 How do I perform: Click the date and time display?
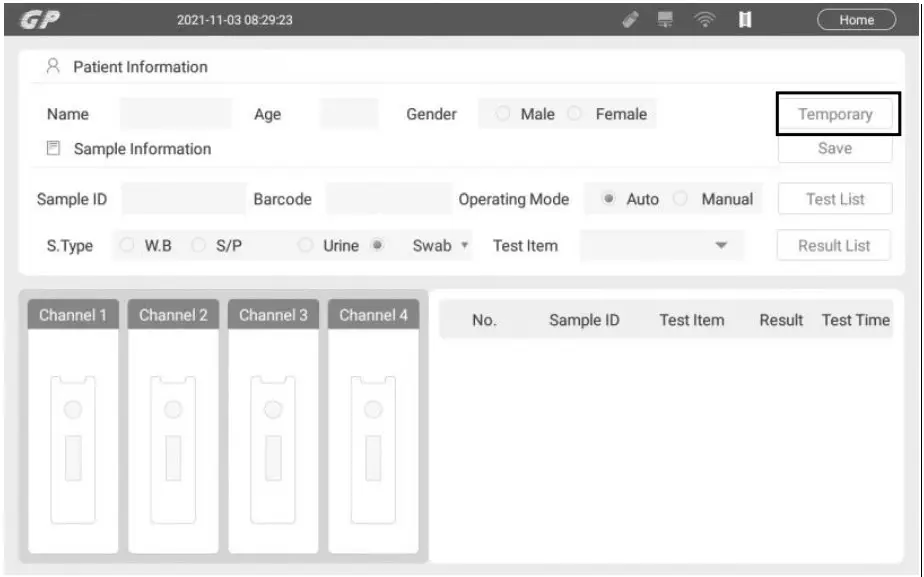tap(235, 19)
